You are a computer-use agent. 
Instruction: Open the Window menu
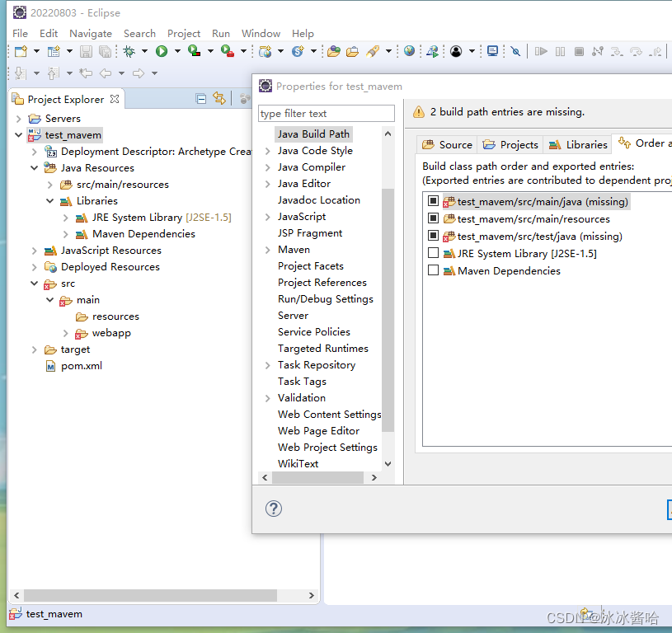click(x=261, y=34)
